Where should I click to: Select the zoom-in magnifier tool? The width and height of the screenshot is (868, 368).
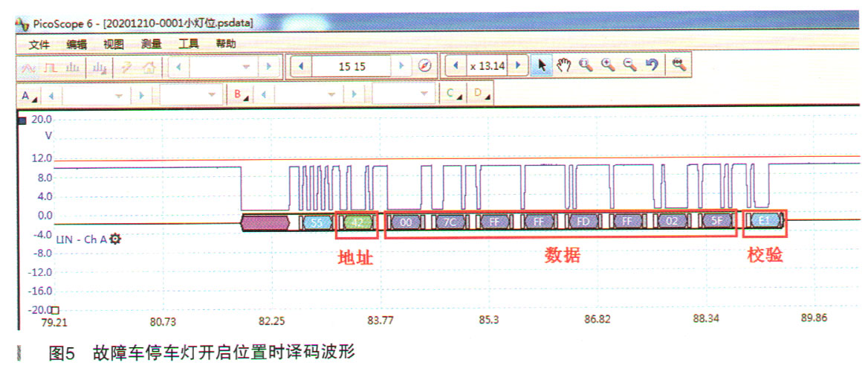pos(609,65)
